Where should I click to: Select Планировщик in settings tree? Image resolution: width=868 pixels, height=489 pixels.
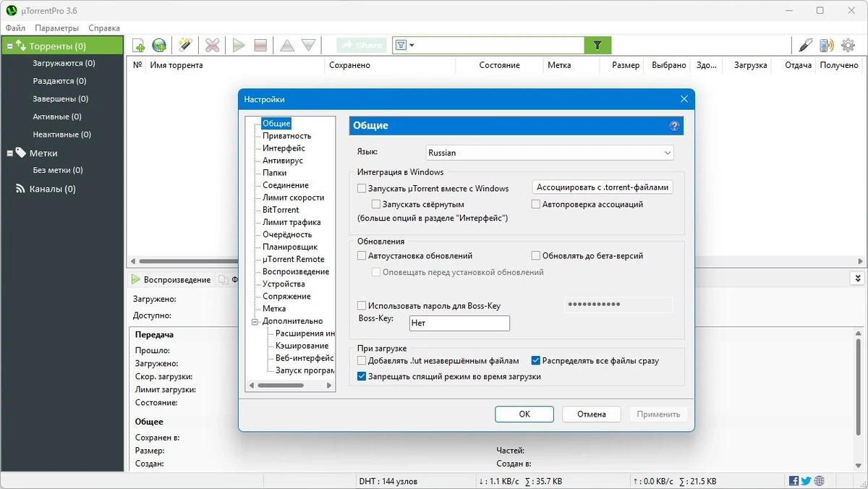290,247
